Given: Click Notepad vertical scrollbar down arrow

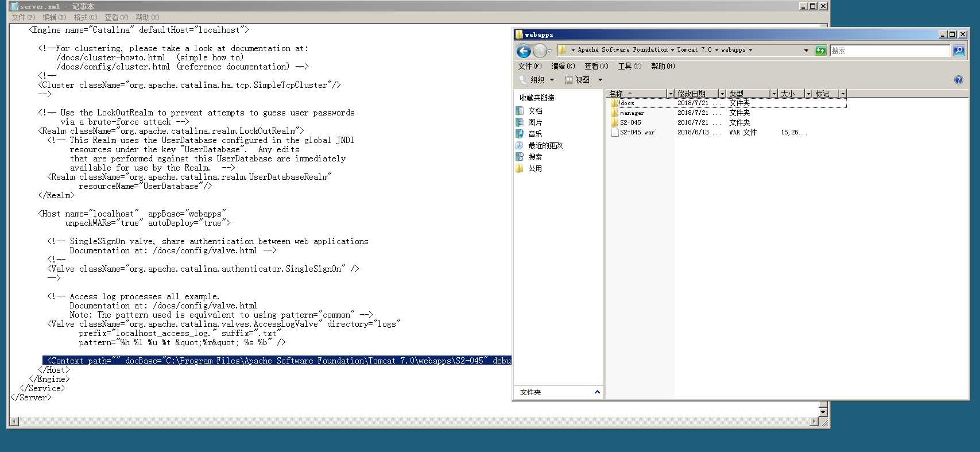Looking at the screenshot, I should coord(823,412).
